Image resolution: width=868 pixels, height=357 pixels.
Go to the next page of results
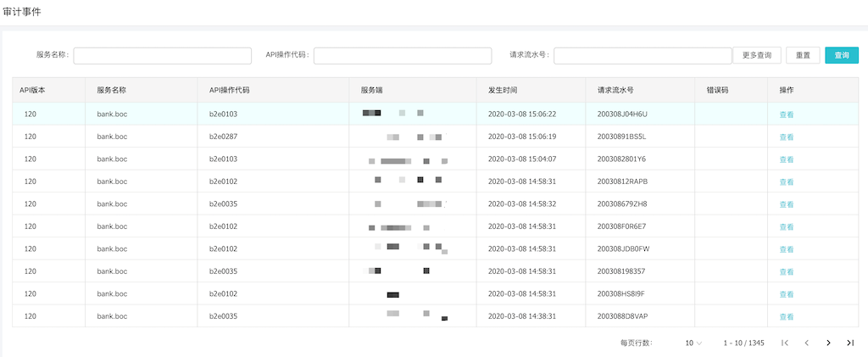(828, 343)
